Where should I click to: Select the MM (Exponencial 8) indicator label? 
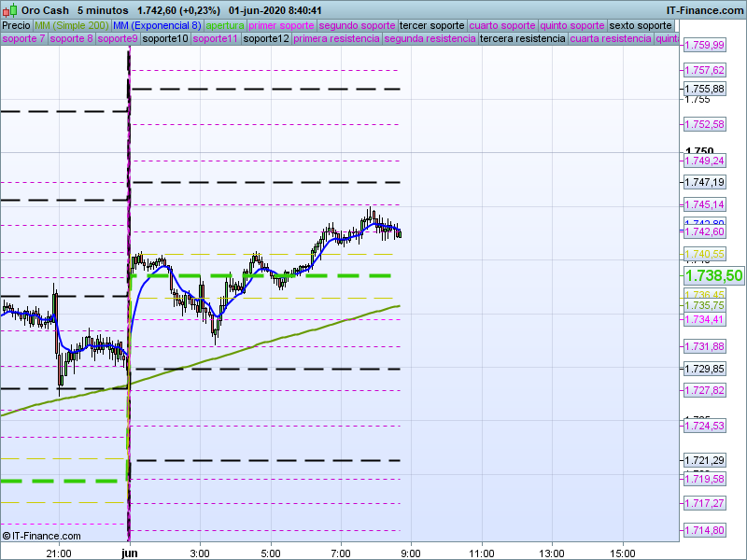(x=157, y=26)
